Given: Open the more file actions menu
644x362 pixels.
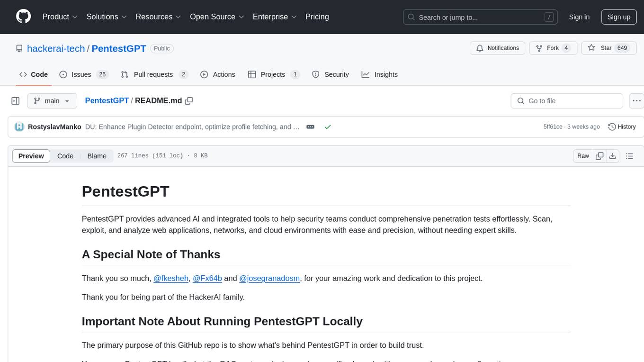Looking at the screenshot, I should (x=636, y=101).
